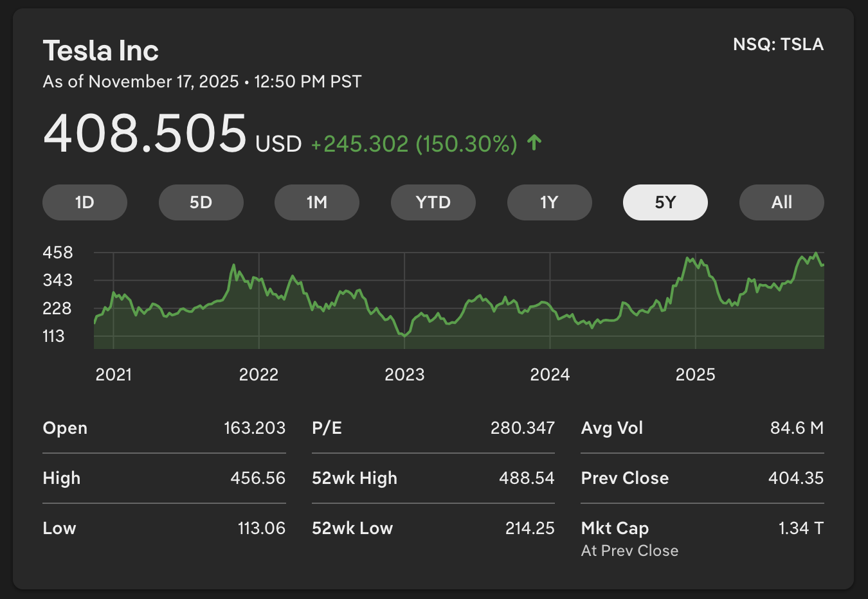Click the Mkt Cap label
This screenshot has height=599, width=868.
pyautogui.click(x=615, y=528)
